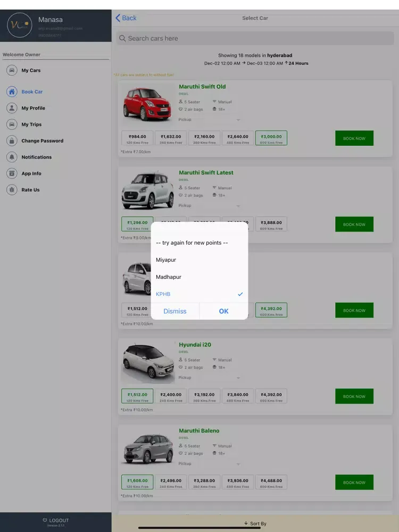
Task: Select ₹984.00 120 Kms plan, Swift Old
Action: click(x=137, y=138)
